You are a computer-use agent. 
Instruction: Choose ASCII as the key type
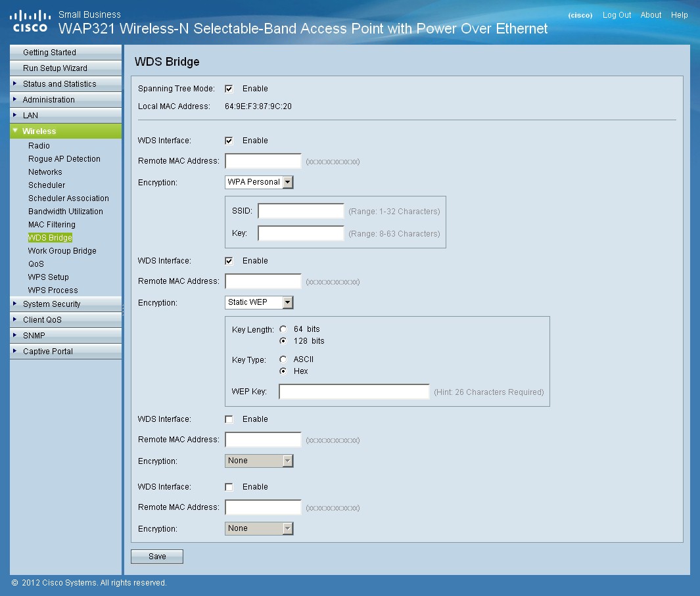tap(283, 359)
